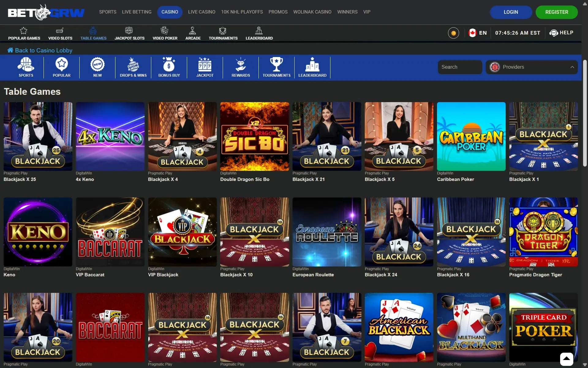This screenshot has height=368, width=588.
Task: Click the Drops & Wins icon
Action: pos(133,65)
